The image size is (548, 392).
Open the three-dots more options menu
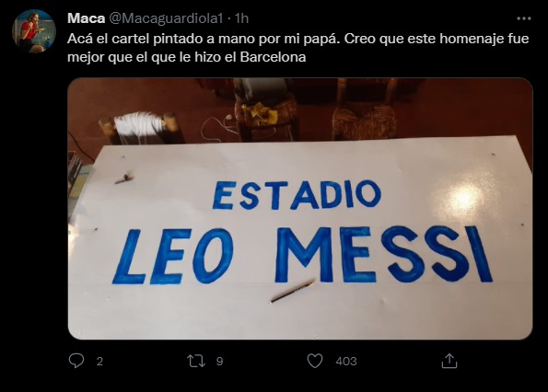pos(523,18)
